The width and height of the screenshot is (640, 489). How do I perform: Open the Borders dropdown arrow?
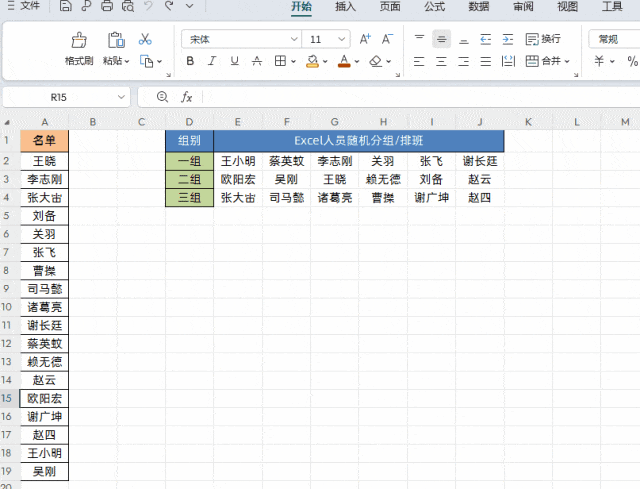point(293,62)
